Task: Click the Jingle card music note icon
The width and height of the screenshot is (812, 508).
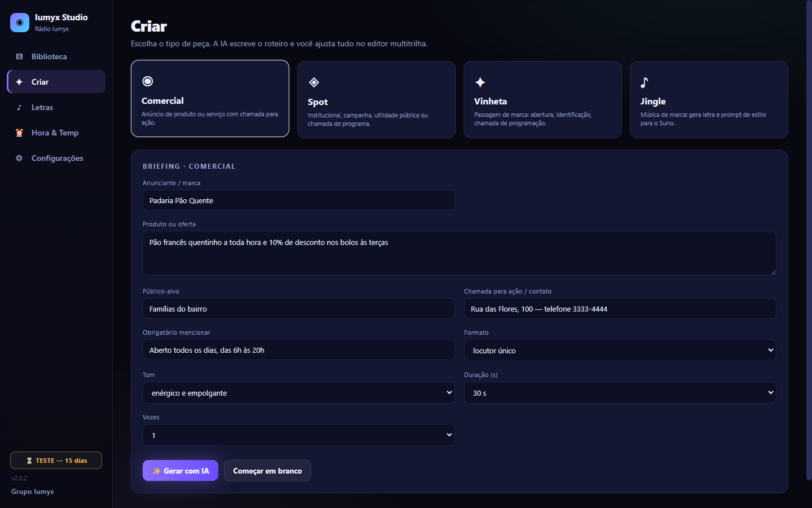Action: pos(645,82)
